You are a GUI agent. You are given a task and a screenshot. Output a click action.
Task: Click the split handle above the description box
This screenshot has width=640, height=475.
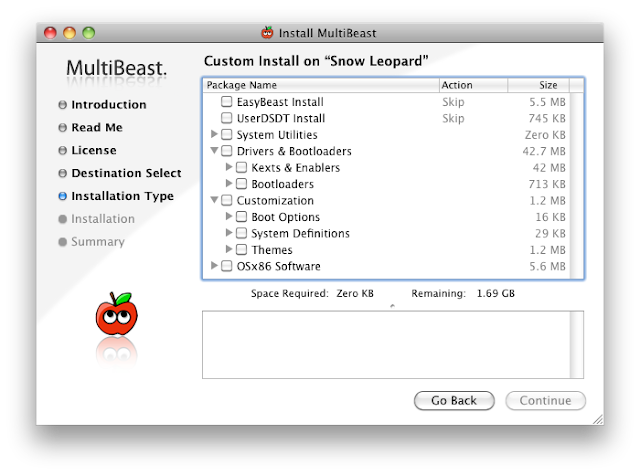[392, 306]
